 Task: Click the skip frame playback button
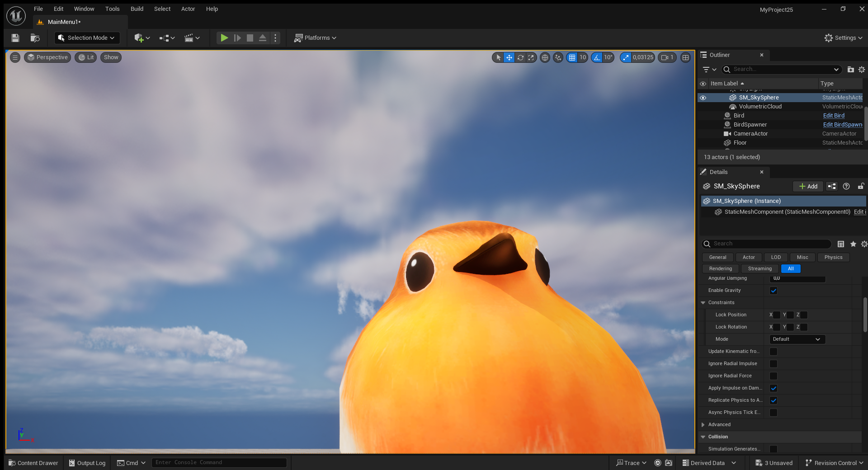pos(237,38)
